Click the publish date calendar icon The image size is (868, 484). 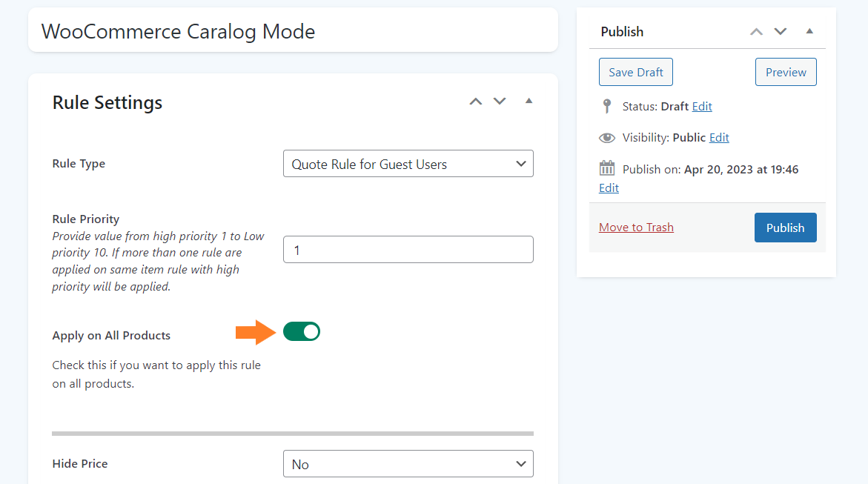point(607,168)
